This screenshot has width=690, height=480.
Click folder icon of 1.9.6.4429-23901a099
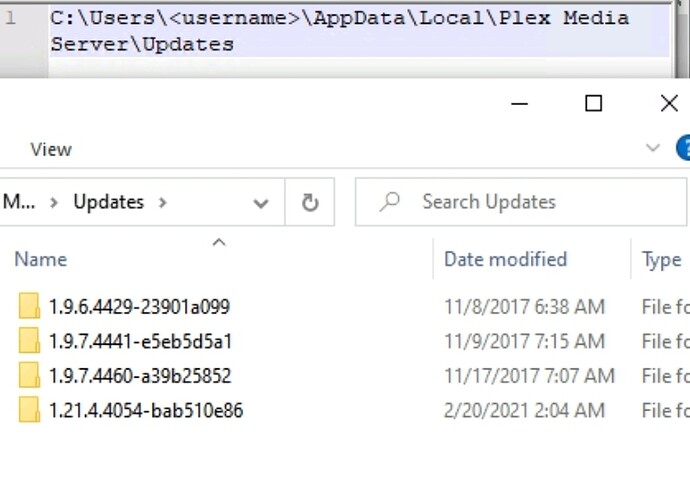pos(29,306)
